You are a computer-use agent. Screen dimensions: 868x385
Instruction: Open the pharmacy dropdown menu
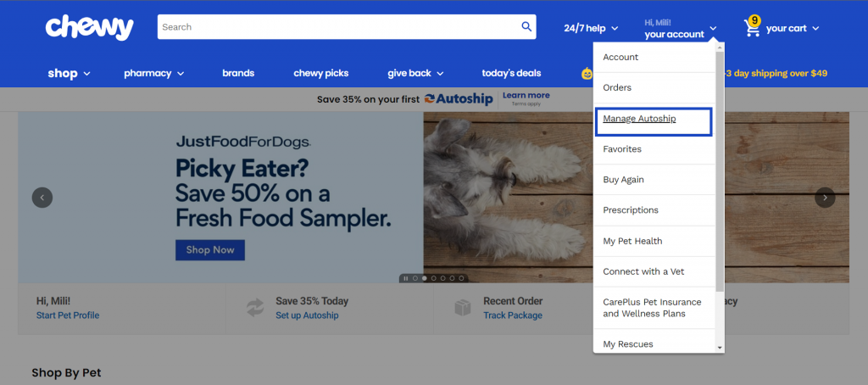coord(154,73)
